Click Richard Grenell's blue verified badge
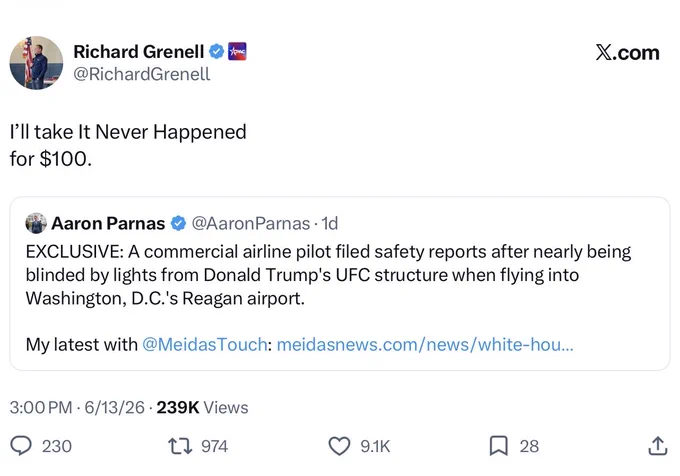 (216, 52)
